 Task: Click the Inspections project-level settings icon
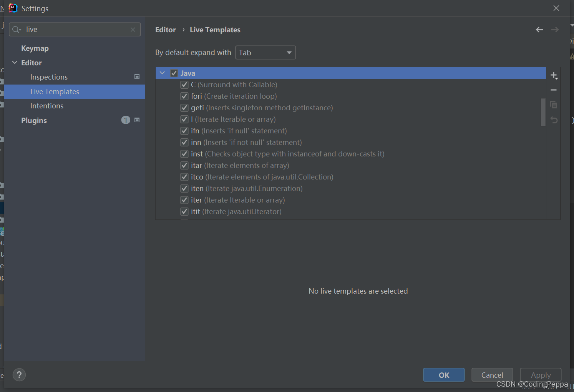137,77
